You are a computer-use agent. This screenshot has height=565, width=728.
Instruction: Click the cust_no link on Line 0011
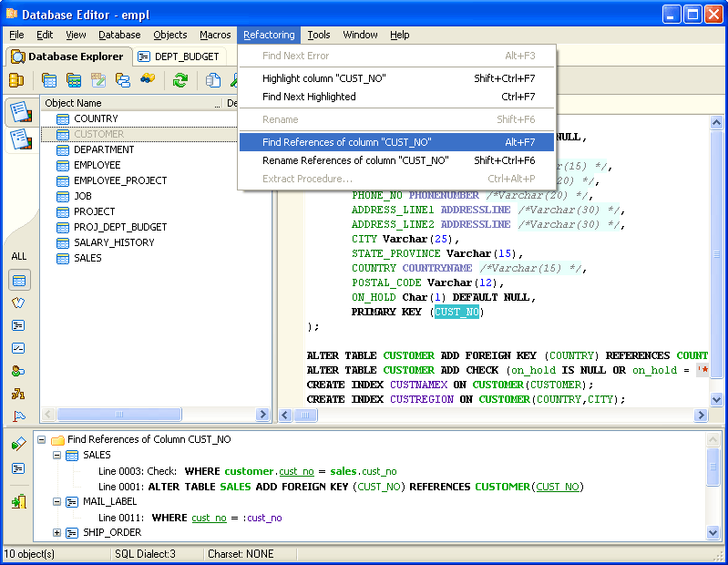pos(209,518)
